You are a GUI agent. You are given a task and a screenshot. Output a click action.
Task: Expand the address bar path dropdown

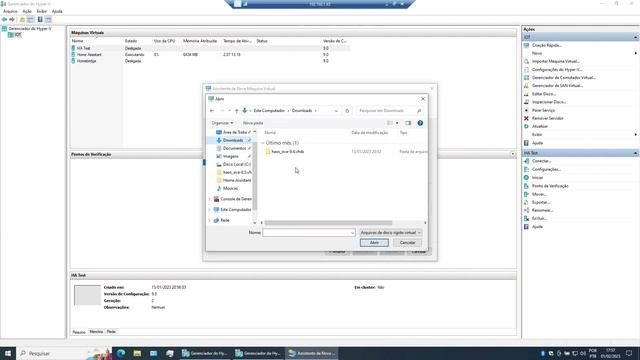[336, 111]
